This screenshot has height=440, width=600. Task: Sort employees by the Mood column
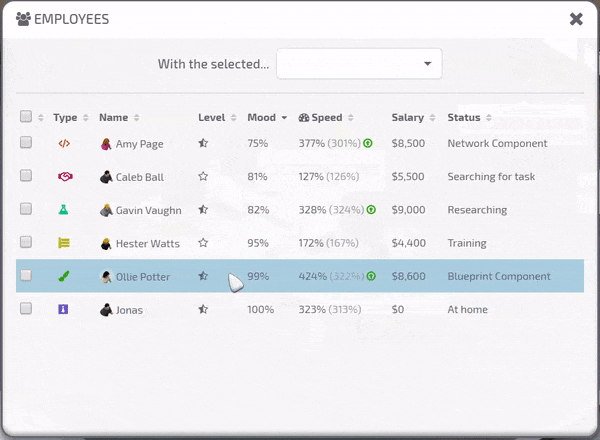click(x=261, y=118)
